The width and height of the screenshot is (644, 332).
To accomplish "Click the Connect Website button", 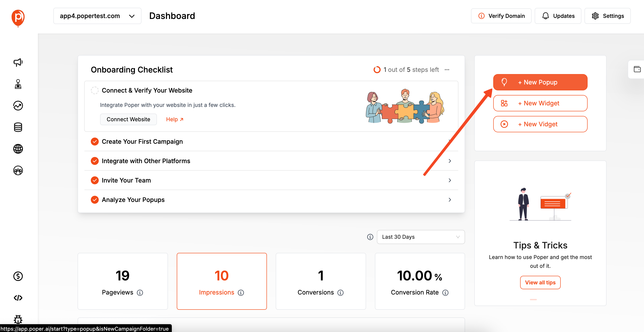I will pos(128,119).
